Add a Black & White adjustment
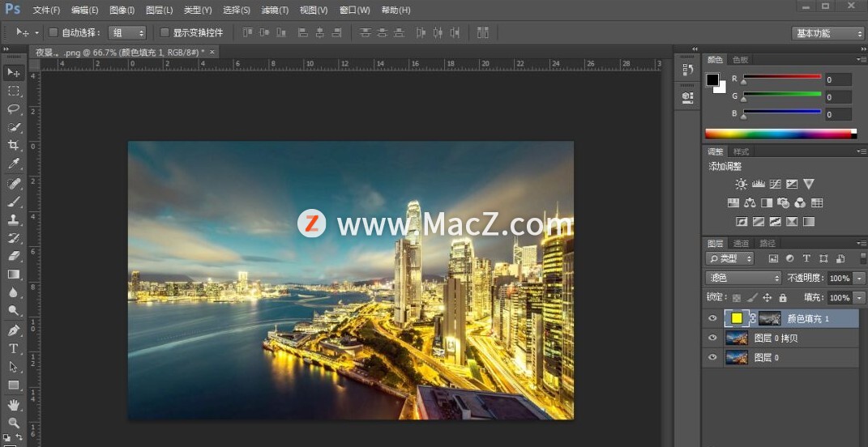This screenshot has width=868, height=447. tap(767, 203)
